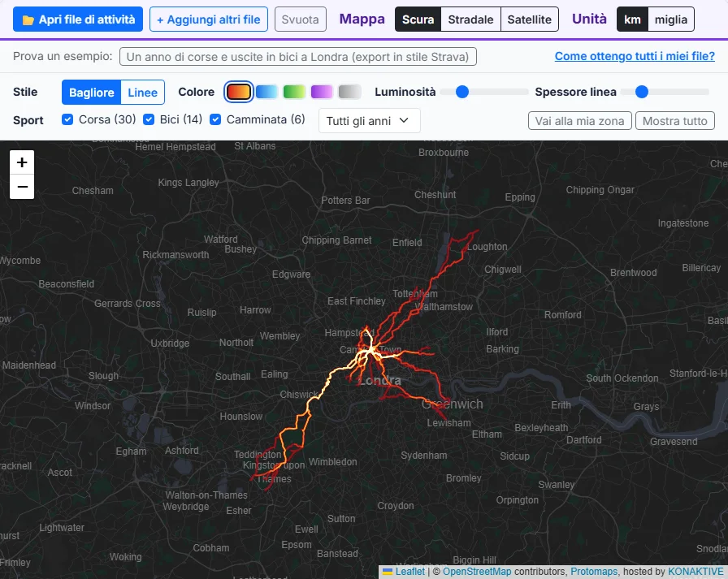Click Mostra tutto button

(674, 121)
